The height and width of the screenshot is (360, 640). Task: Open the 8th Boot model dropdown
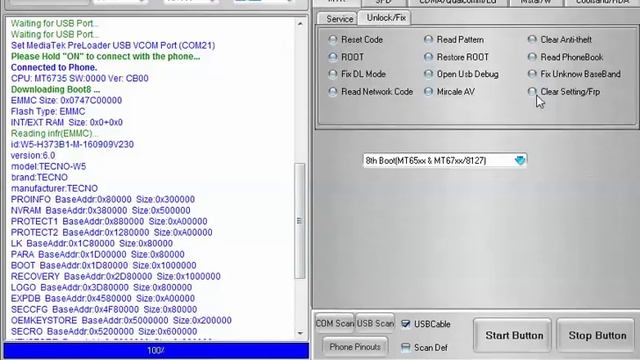[444, 160]
